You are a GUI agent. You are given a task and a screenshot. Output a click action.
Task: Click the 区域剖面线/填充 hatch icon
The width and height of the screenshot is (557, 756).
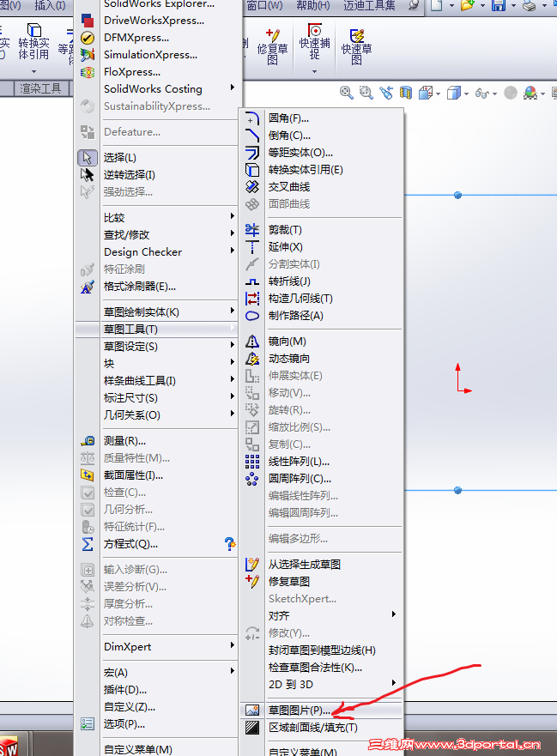coord(251,728)
